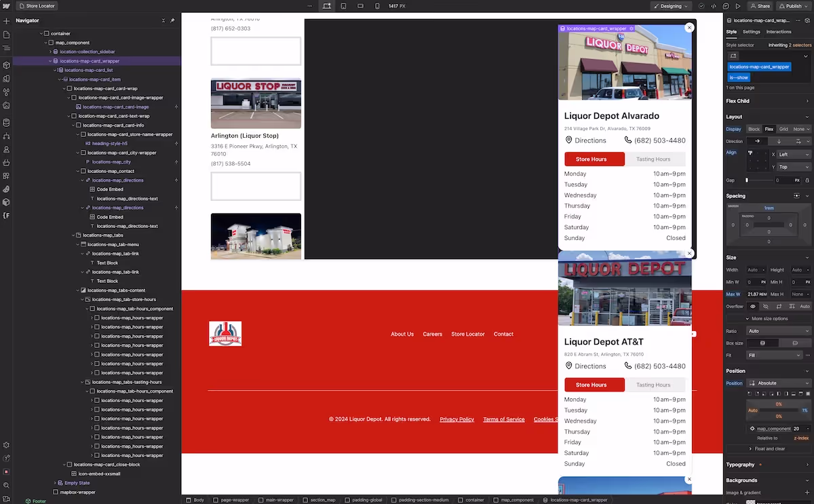Open the Align Y Top dropdown
The image size is (814, 504).
pyautogui.click(x=794, y=167)
